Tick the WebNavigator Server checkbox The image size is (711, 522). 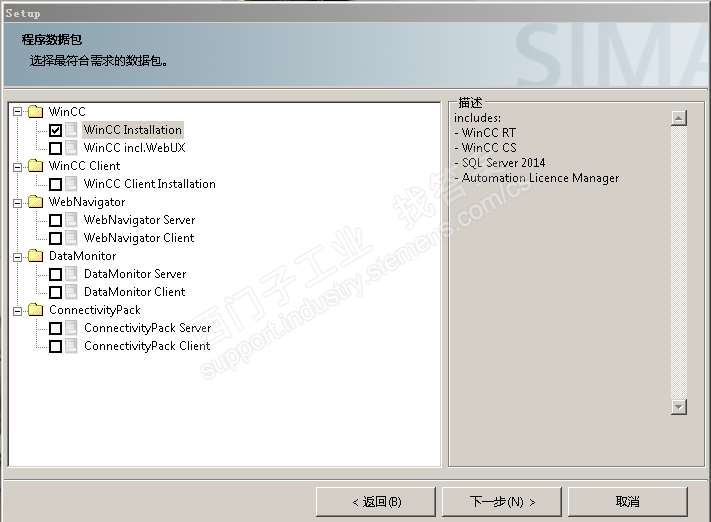(55, 220)
